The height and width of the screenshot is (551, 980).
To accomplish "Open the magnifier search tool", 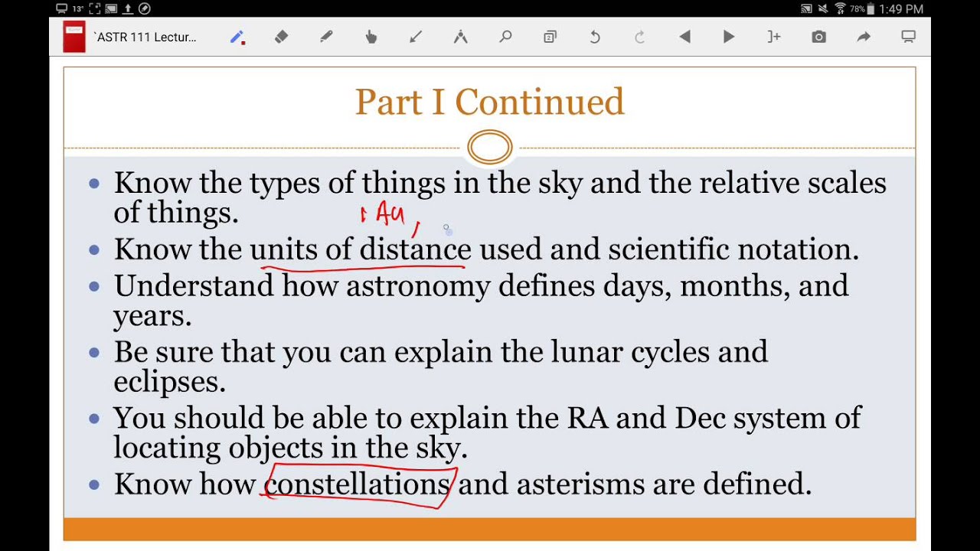I will pos(505,37).
